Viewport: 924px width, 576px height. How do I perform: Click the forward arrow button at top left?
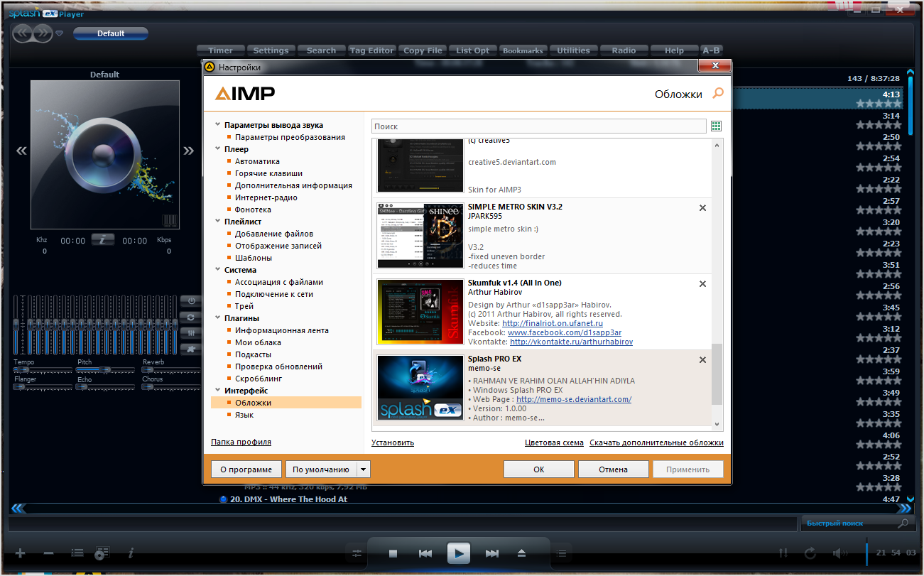[42, 33]
